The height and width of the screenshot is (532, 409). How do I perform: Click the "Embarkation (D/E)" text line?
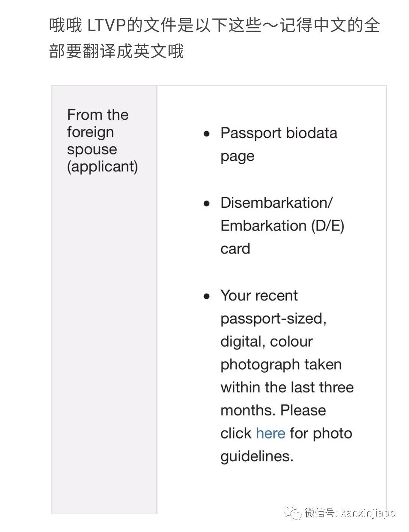[x=282, y=226]
